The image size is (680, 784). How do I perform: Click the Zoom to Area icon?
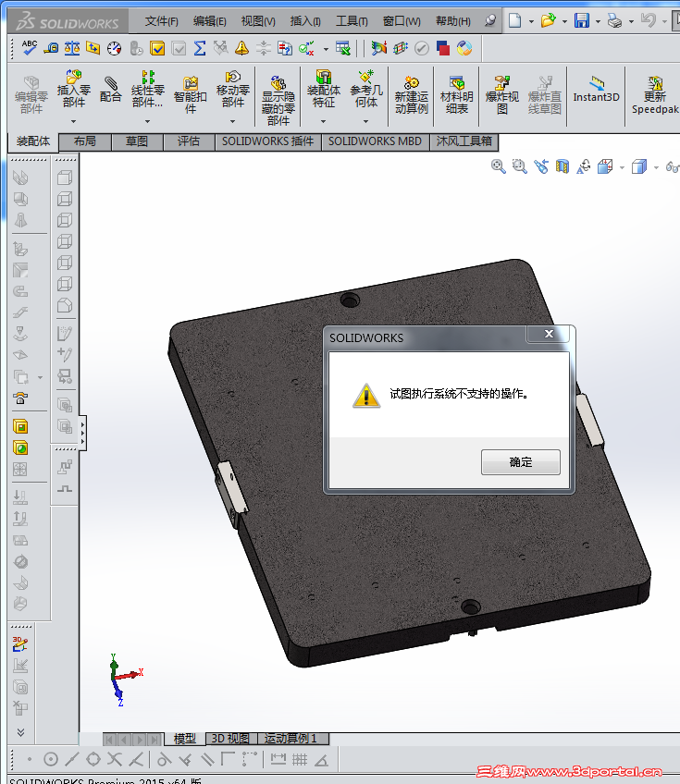pos(519,166)
